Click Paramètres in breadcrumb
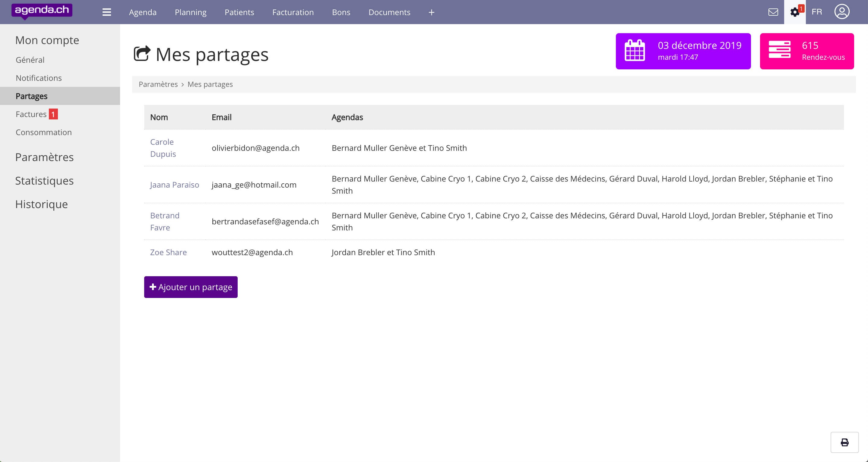868x462 pixels. tap(158, 84)
